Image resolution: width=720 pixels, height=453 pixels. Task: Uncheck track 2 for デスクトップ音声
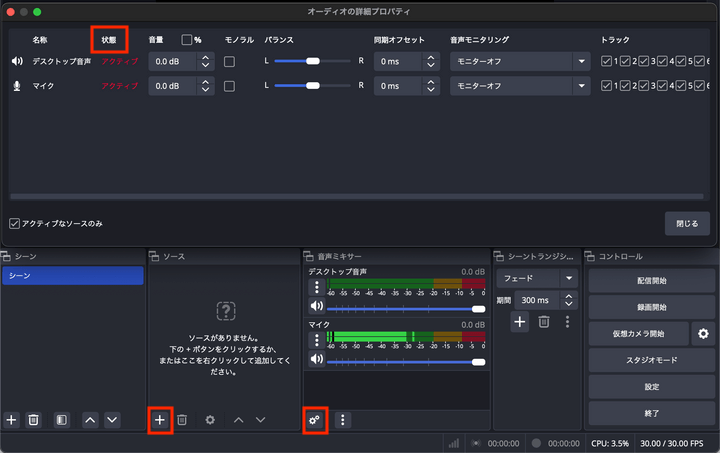tap(625, 61)
